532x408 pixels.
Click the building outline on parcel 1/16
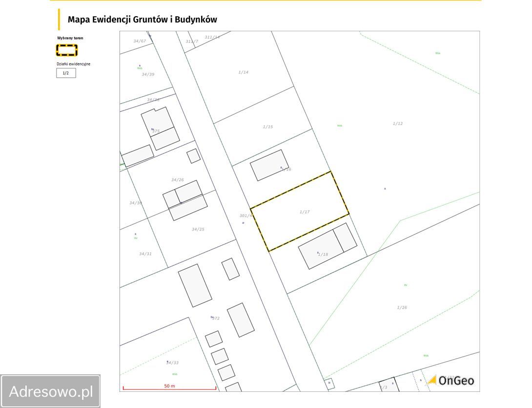click(x=269, y=165)
